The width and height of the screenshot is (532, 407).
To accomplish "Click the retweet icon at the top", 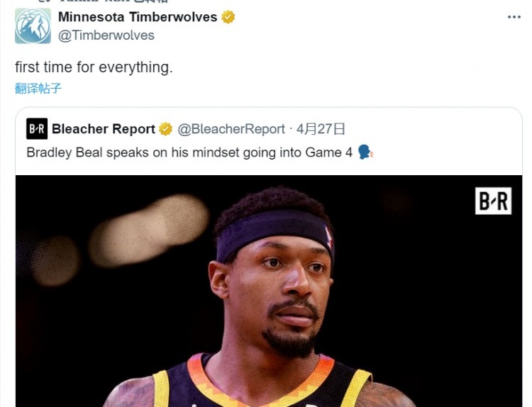I will (44, 1).
